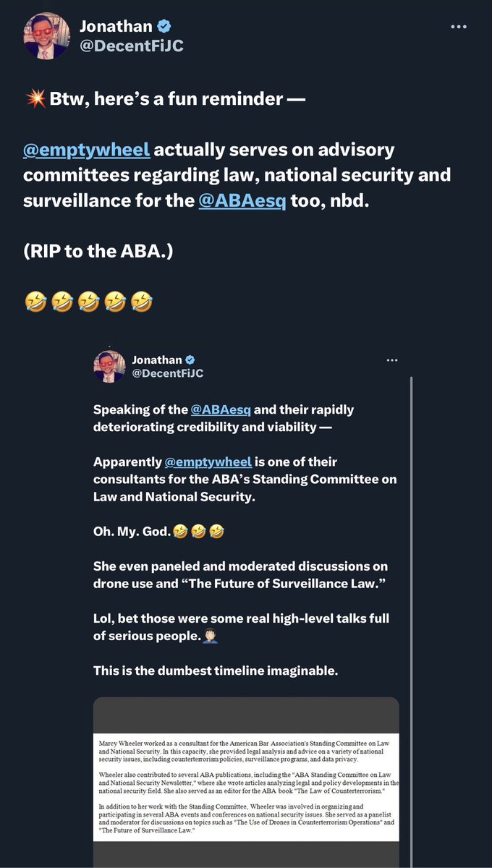Viewport: 492px width, 868px height.
Task: Click the large "Jonathan" display name at top
Action: [116, 27]
